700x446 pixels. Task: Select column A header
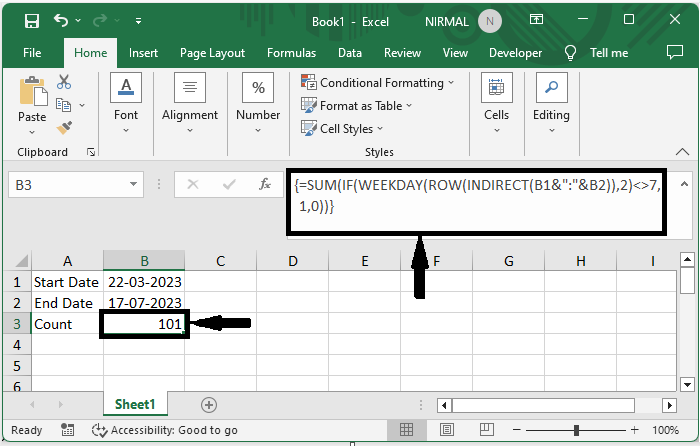point(67,261)
